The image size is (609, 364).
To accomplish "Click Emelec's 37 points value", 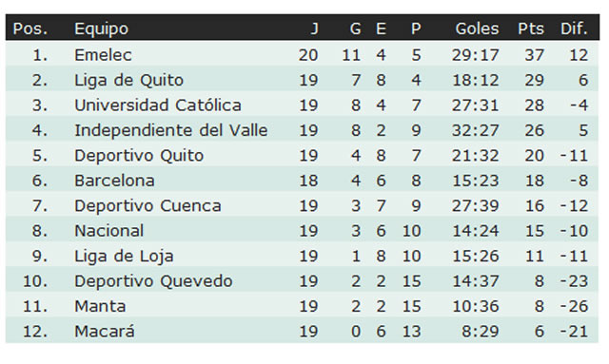I will coord(534,55).
